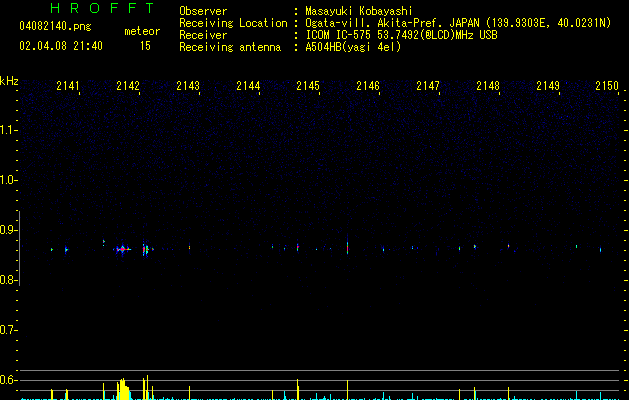629x400 pixels.
Task: Click the 1.0 kHz axis label
Action: 8,180
